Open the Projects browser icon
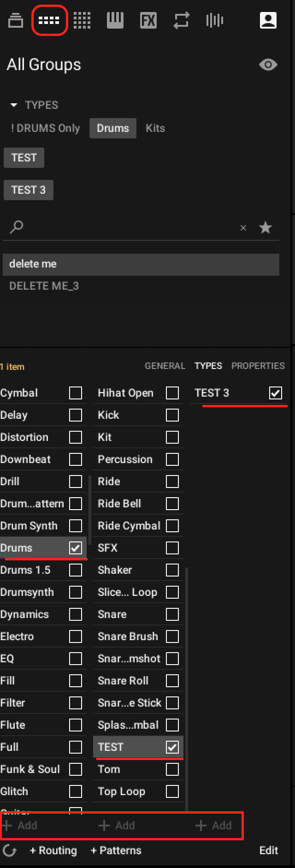 click(x=16, y=21)
